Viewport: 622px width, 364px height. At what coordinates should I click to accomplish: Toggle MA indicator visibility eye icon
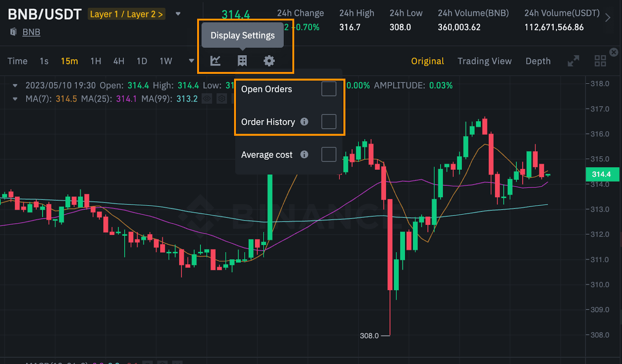(207, 99)
